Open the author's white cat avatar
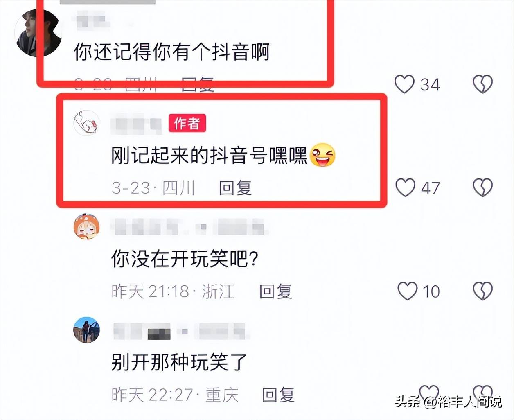The width and height of the screenshot is (514, 420). click(x=86, y=123)
